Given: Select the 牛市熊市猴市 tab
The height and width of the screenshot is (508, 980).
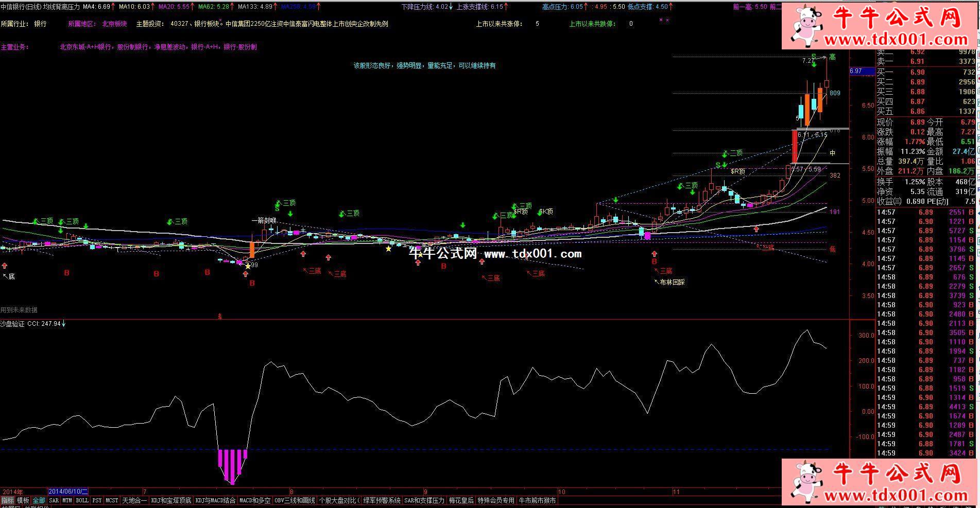Looking at the screenshot, I should 537,500.
